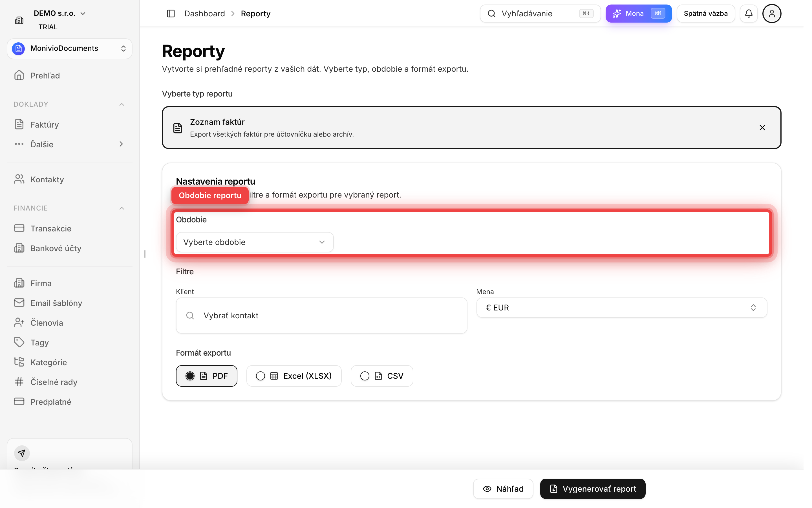Open the Mena EUR currency dropdown
The image size is (812, 508).
[621, 307]
